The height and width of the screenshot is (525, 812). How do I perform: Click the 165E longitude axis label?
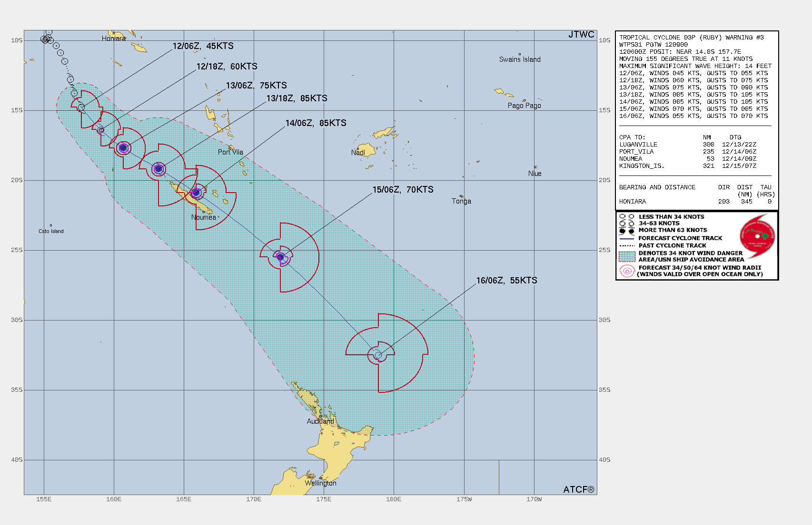[x=184, y=499]
